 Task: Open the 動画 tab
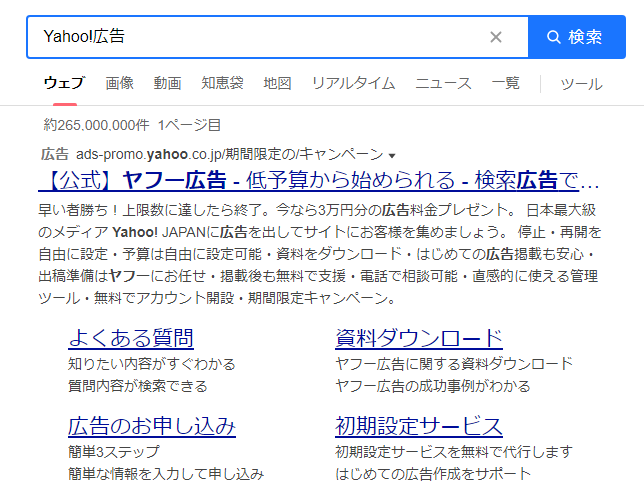pos(168,83)
